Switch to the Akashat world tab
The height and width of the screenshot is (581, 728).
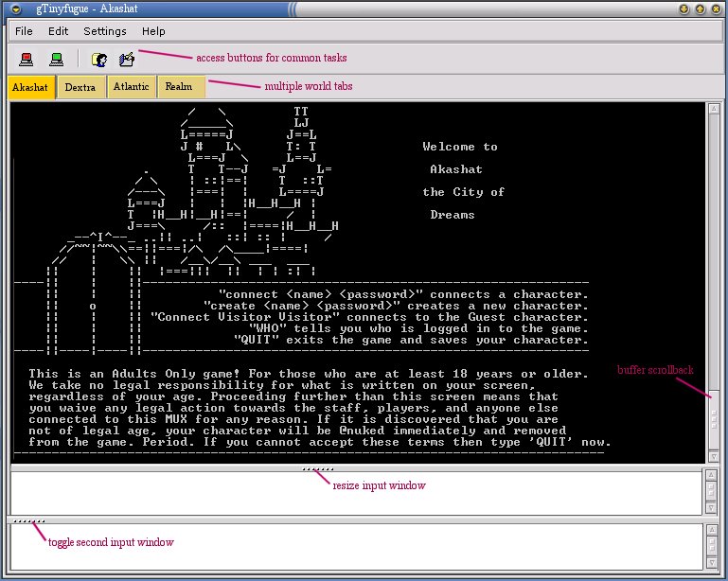(31, 87)
